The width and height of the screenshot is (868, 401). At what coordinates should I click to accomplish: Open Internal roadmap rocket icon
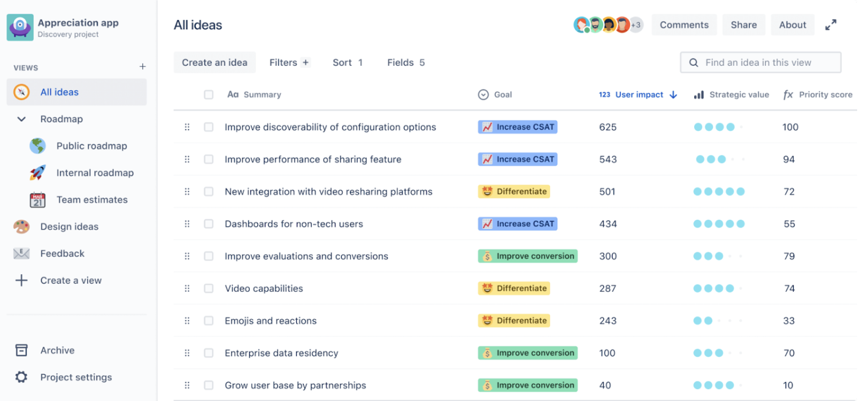click(x=38, y=173)
